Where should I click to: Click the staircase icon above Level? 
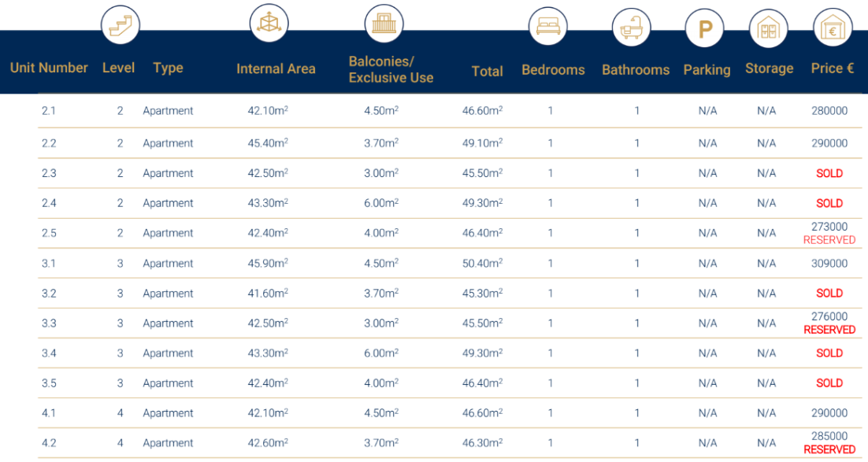click(x=120, y=24)
